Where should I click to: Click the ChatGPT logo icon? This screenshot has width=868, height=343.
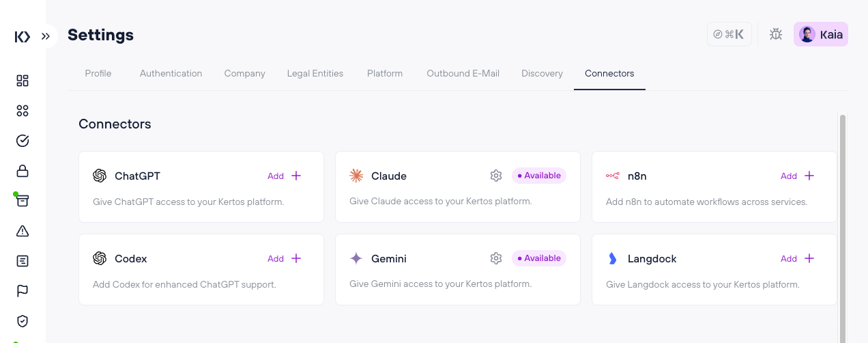(100, 176)
